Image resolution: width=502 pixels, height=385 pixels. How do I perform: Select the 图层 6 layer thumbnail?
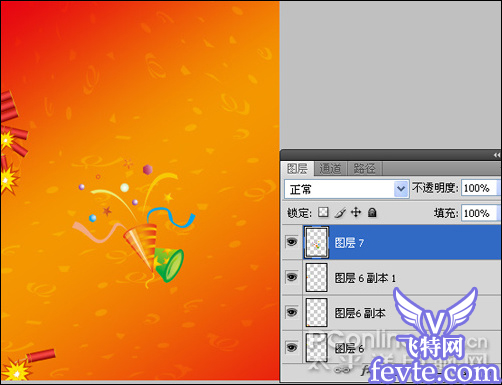[316, 348]
